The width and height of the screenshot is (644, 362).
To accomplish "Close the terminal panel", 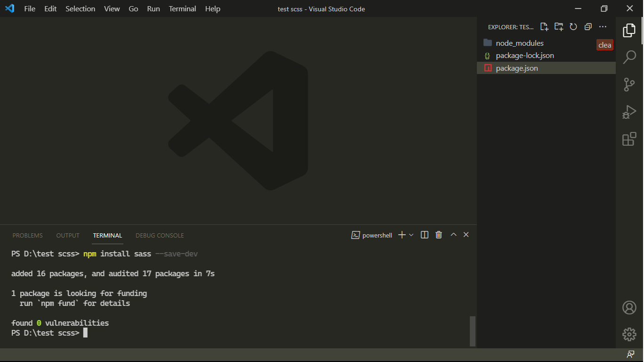I will pos(466,234).
